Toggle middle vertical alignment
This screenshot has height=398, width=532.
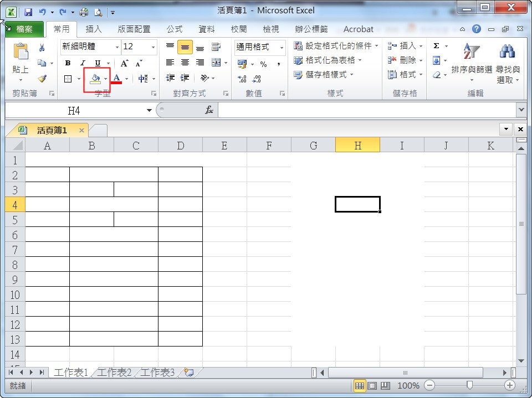click(x=185, y=48)
